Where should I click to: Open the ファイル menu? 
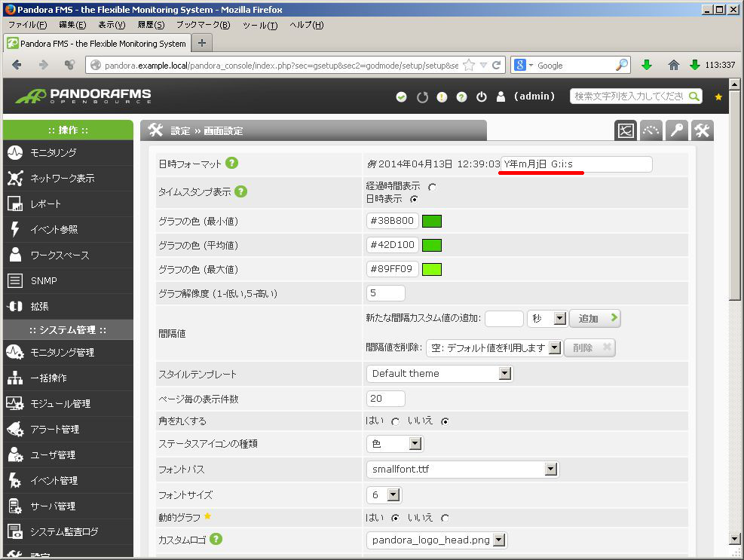(28, 25)
